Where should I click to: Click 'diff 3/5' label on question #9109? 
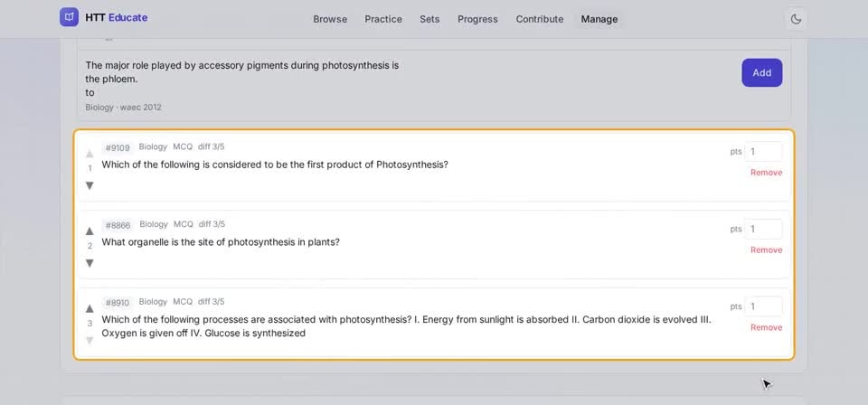[212, 146]
